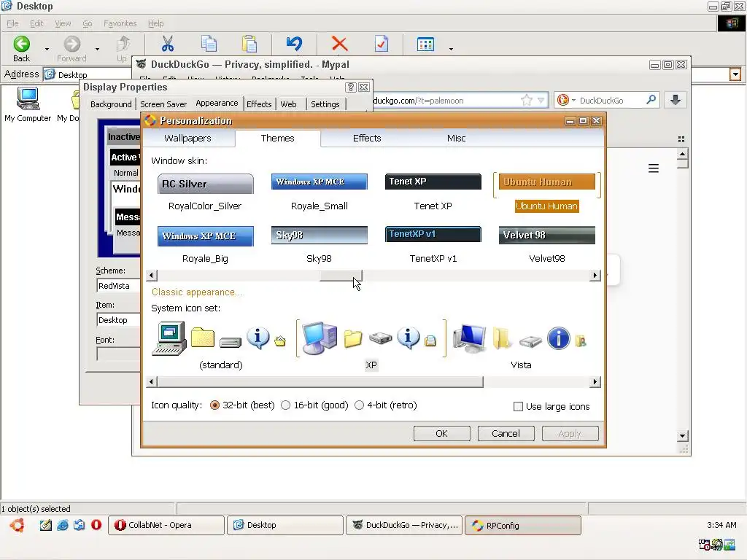Click the Cut scissors icon
The width and height of the screenshot is (747, 560).
tap(167, 44)
